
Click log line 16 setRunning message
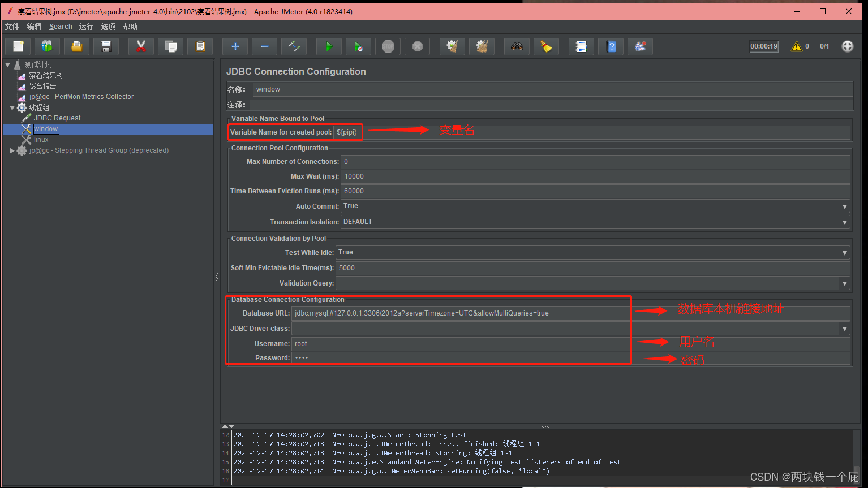(x=392, y=471)
